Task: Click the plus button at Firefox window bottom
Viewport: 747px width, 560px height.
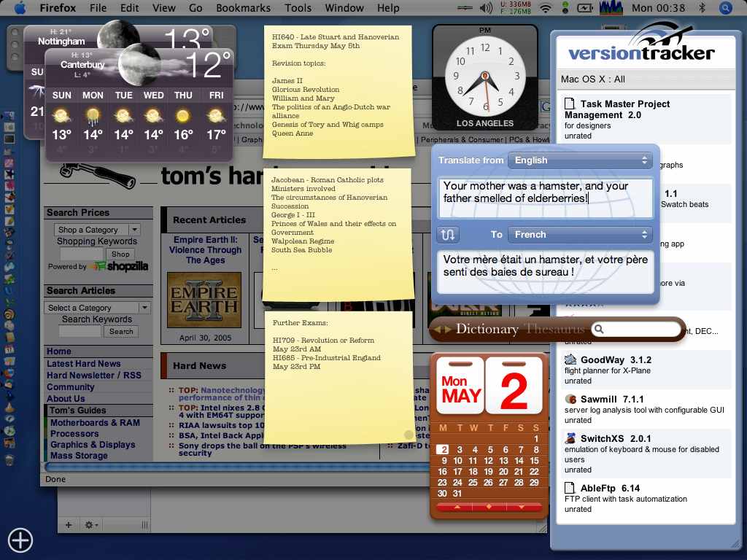Action: pos(69,525)
